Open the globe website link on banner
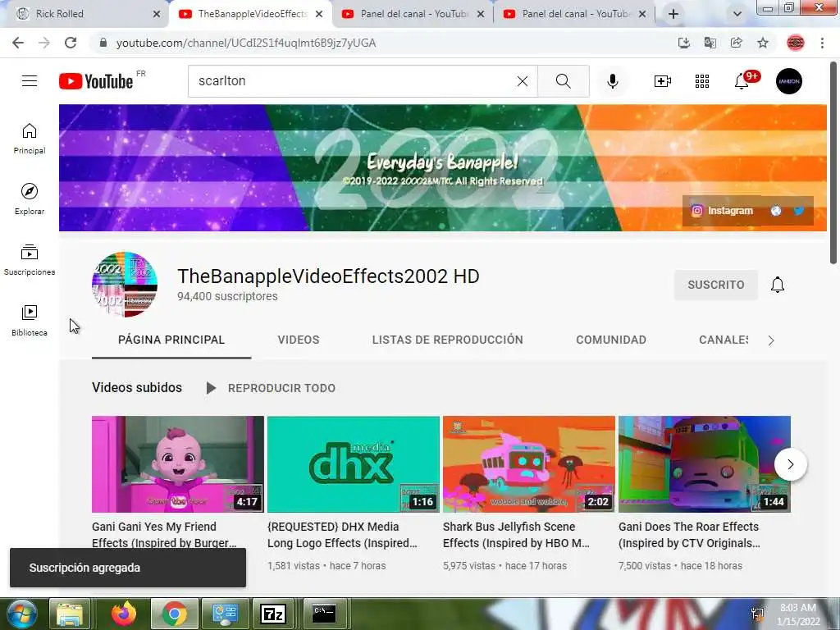The image size is (840, 630). [776, 211]
